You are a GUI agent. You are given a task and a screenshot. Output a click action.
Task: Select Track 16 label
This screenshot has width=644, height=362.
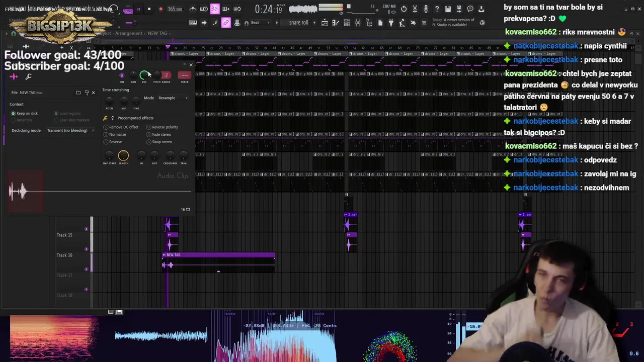pyautogui.click(x=64, y=255)
